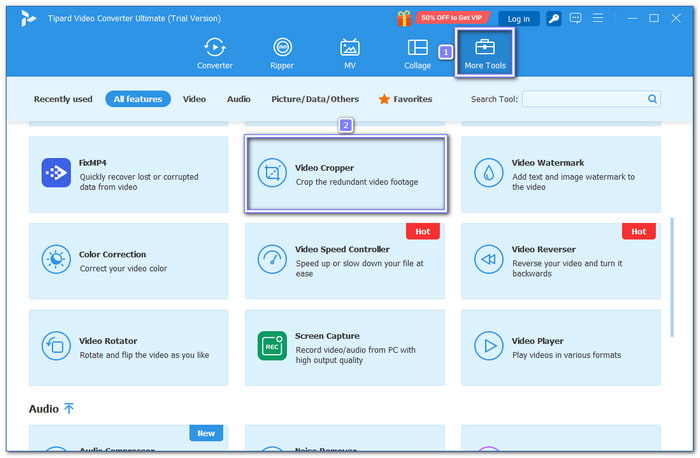Click the search magnifier icon
The image size is (700, 458).
(x=652, y=99)
